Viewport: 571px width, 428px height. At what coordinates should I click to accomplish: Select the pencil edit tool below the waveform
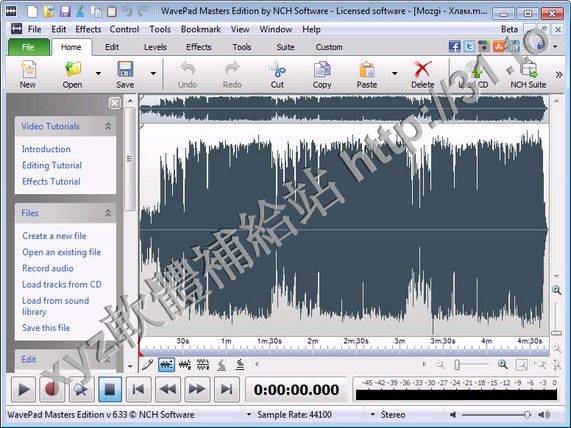coord(147,365)
